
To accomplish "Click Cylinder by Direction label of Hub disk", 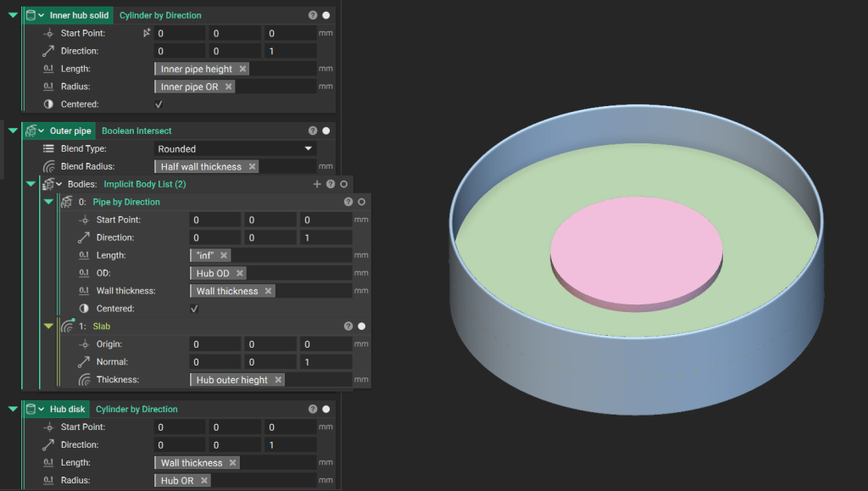I will pyautogui.click(x=136, y=409).
